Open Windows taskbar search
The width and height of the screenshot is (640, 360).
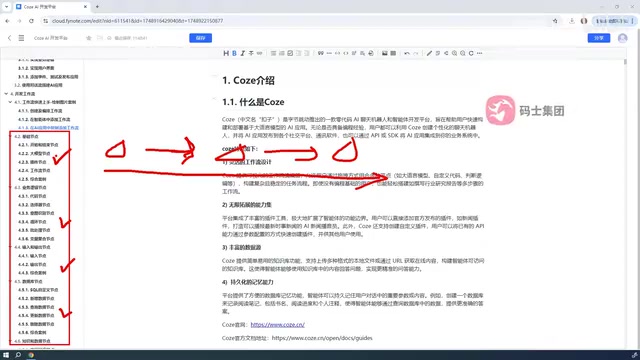(18, 355)
